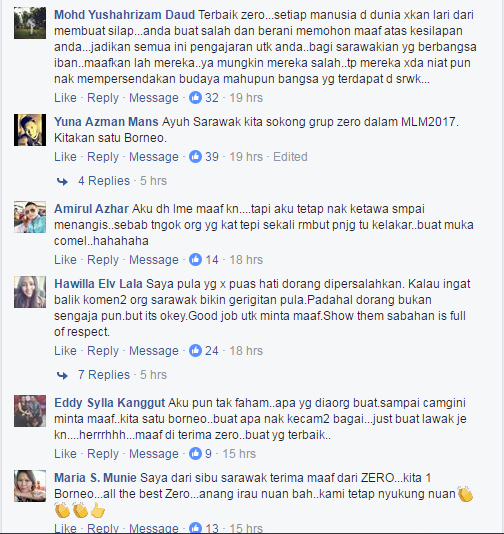Reply to Hawilla Elv Lala's comment
The width and height of the screenshot is (504, 534).
(103, 350)
